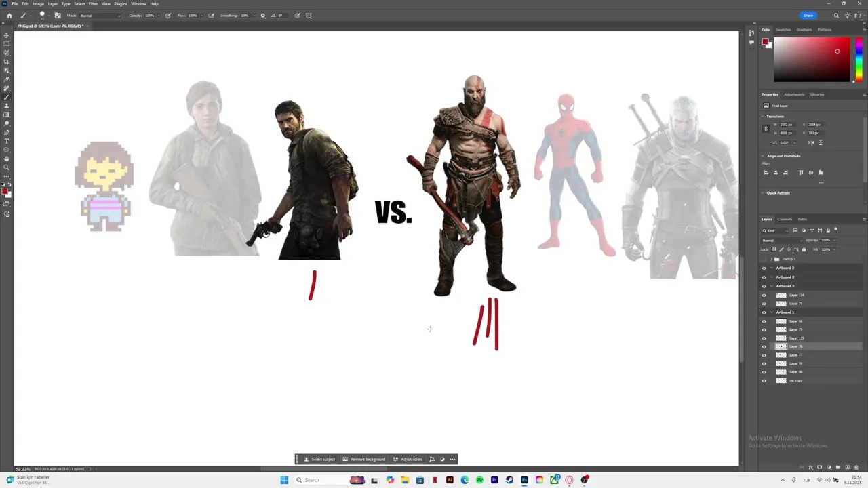Toggle visibility of Artboard 1
The height and width of the screenshot is (488, 868).
(764, 312)
